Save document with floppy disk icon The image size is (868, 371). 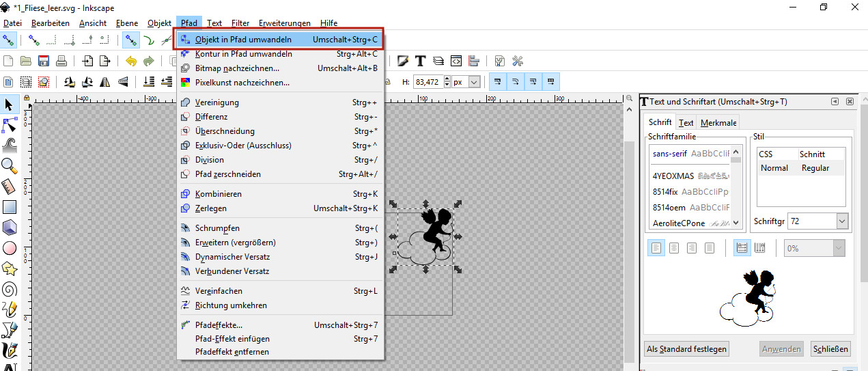[x=44, y=61]
